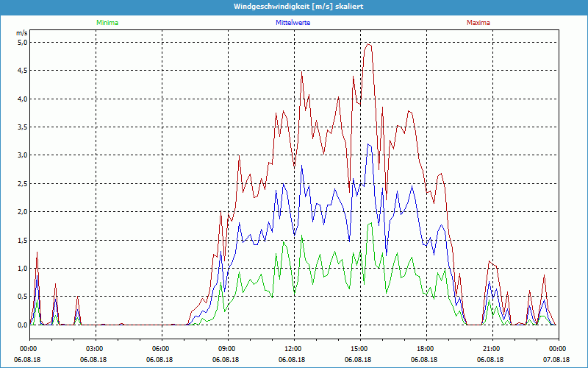Select the 06:00 time axis label

tap(160, 349)
